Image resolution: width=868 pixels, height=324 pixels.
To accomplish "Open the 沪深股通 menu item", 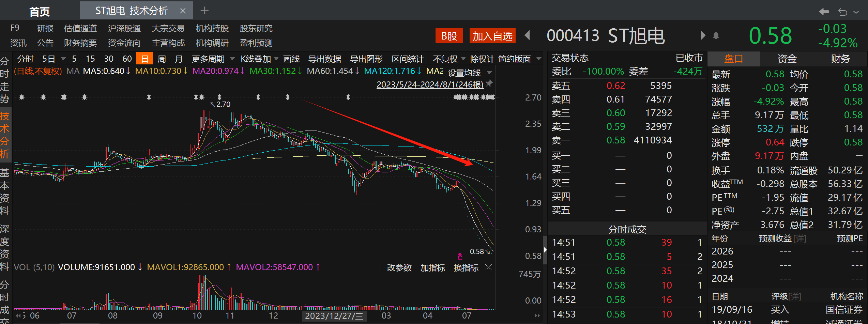I will [x=124, y=28].
